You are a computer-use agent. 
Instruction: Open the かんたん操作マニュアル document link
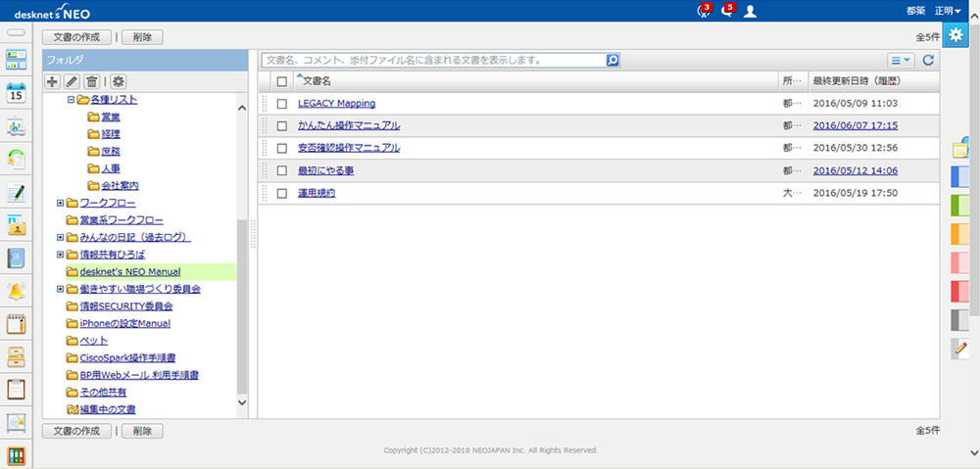(349, 125)
